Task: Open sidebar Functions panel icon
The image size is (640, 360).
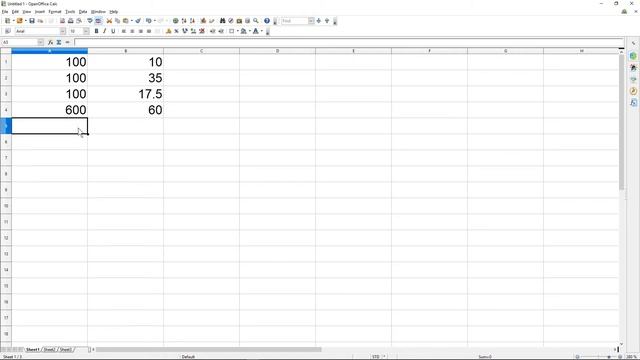Action: pyautogui.click(x=633, y=102)
